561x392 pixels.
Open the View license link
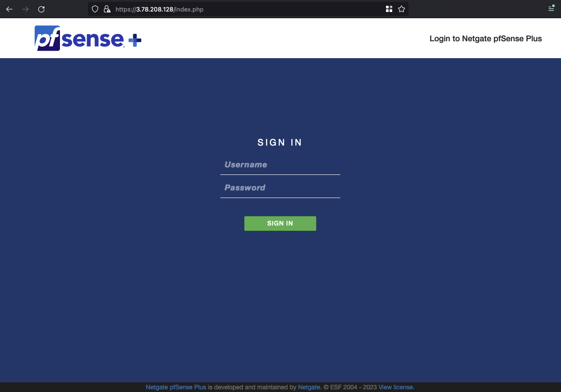(x=395, y=387)
